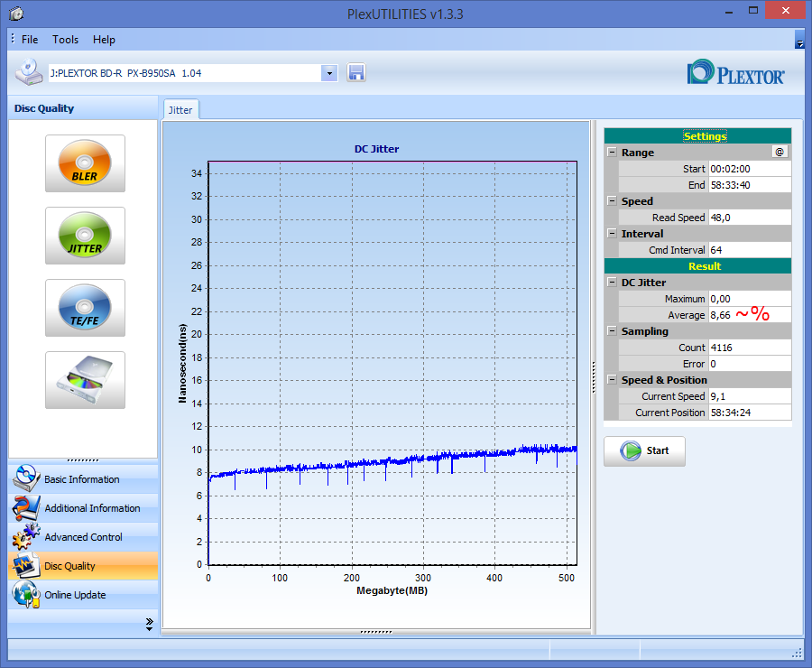
Task: Click the Megabyte(MB) axis label
Action: (392, 590)
